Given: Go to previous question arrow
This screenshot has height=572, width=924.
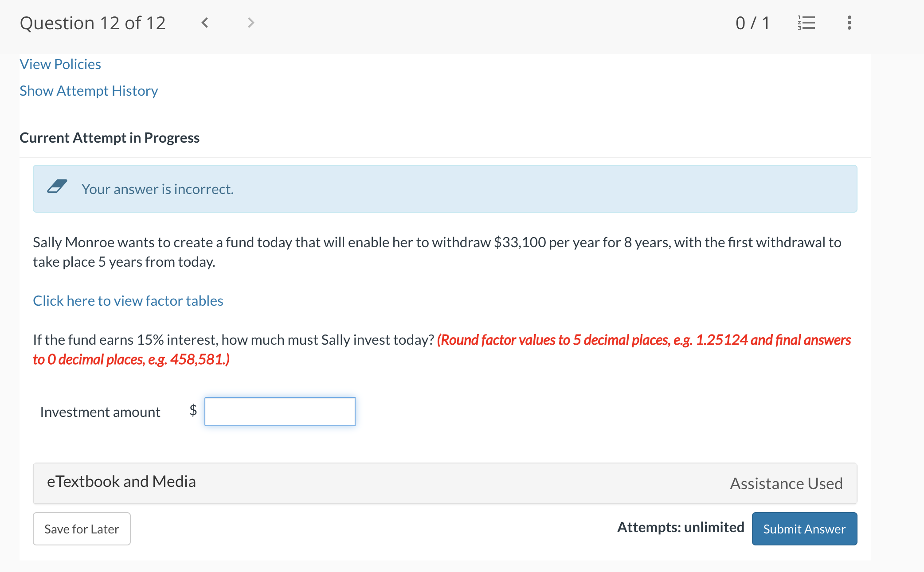Looking at the screenshot, I should [x=205, y=23].
